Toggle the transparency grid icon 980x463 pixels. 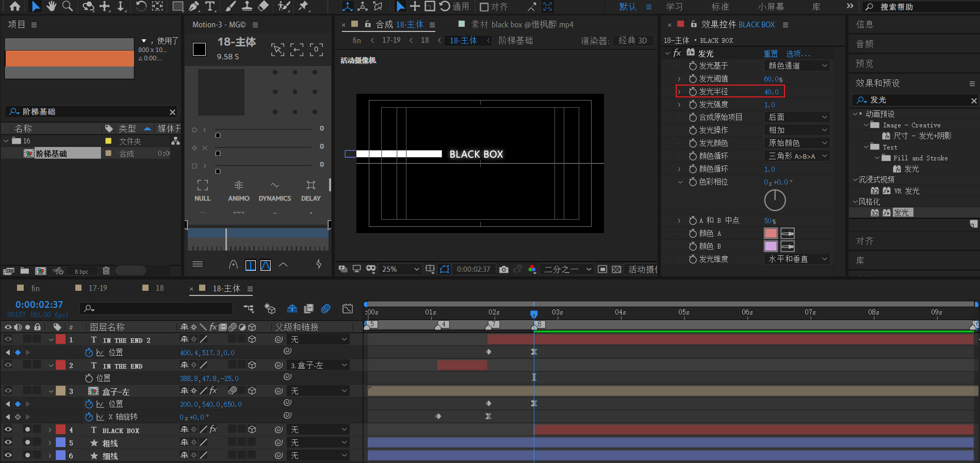pos(616,269)
